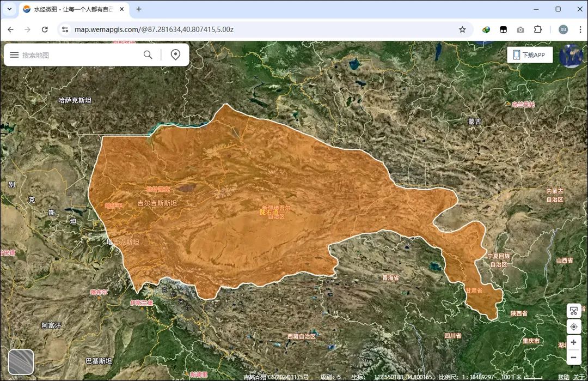Click the 巴基斯坦 map label
This screenshot has width=588, height=381.
99,361
